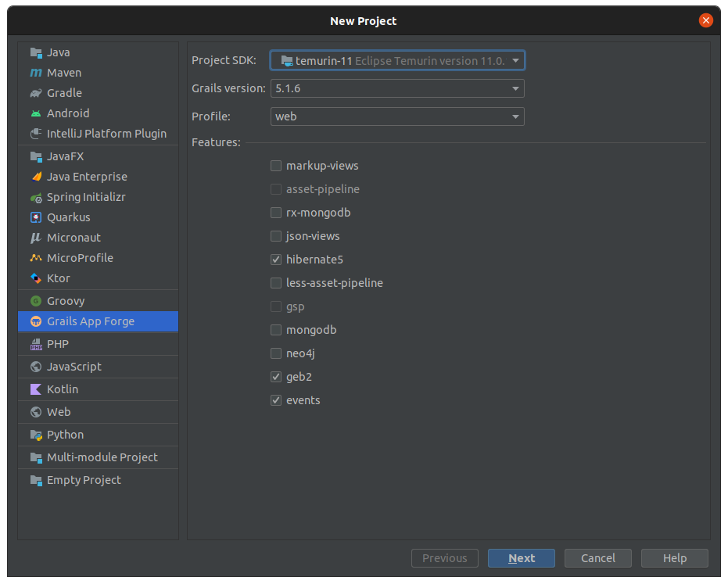Uncheck the hibernate5 feature

point(276,260)
